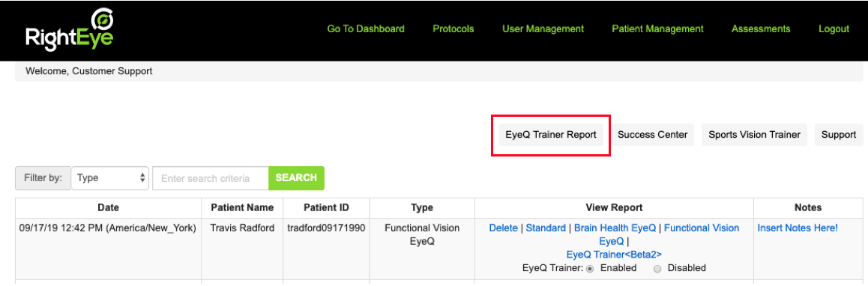Expand the Filter by Type dropdown
Screen dimensions: 868x286
110,178
